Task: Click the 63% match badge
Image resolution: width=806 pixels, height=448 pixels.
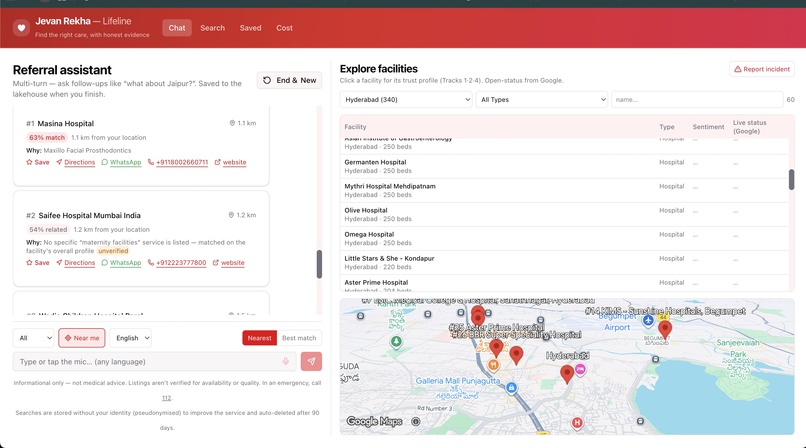Action: point(47,138)
